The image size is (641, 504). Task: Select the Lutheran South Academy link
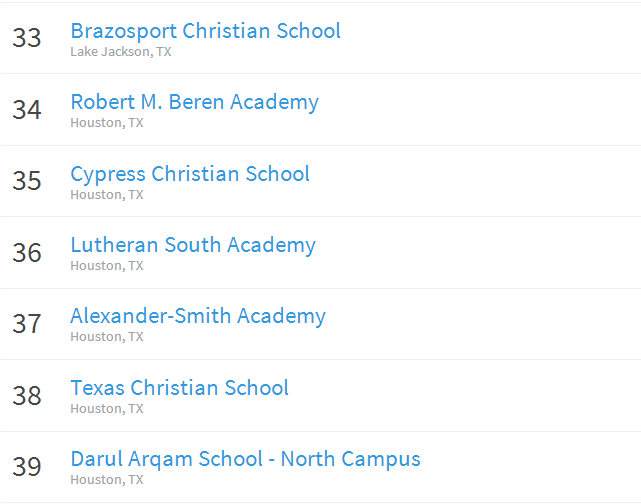[x=193, y=245]
